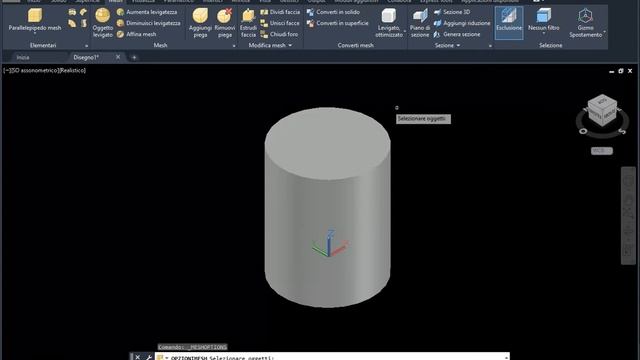Select Aggiungi riduzione
This screenshot has height=360, width=640.
tap(462, 23)
